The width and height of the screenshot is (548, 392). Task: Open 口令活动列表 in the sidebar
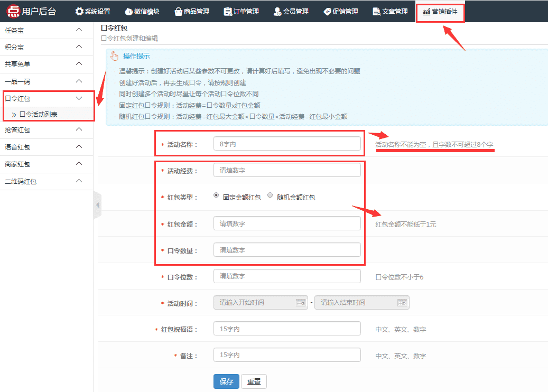pyautogui.click(x=38, y=114)
